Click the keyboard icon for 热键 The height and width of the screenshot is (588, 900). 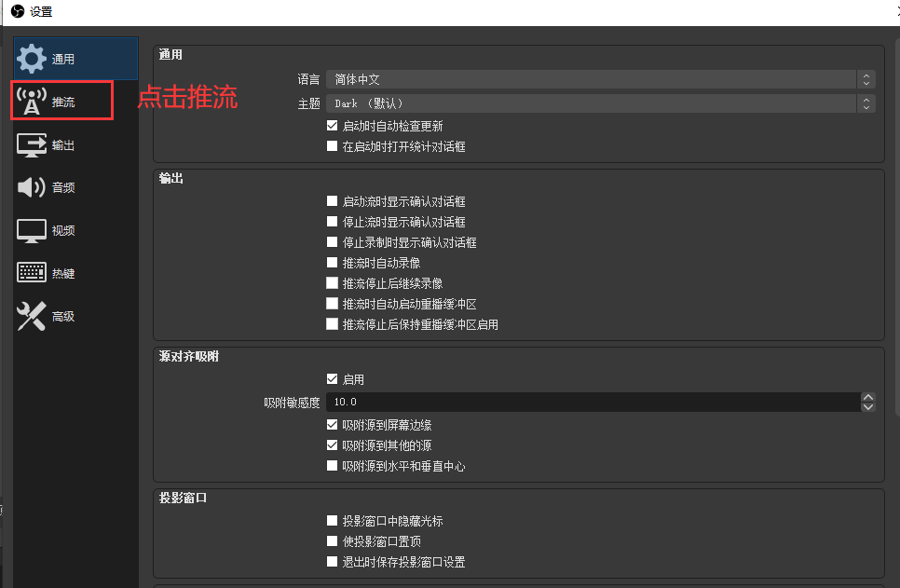click(x=32, y=273)
